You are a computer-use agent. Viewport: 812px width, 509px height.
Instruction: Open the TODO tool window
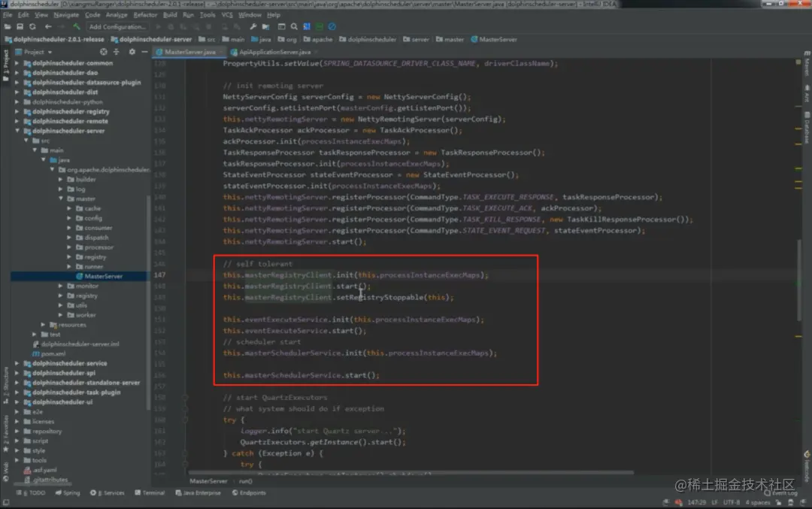[x=31, y=493]
